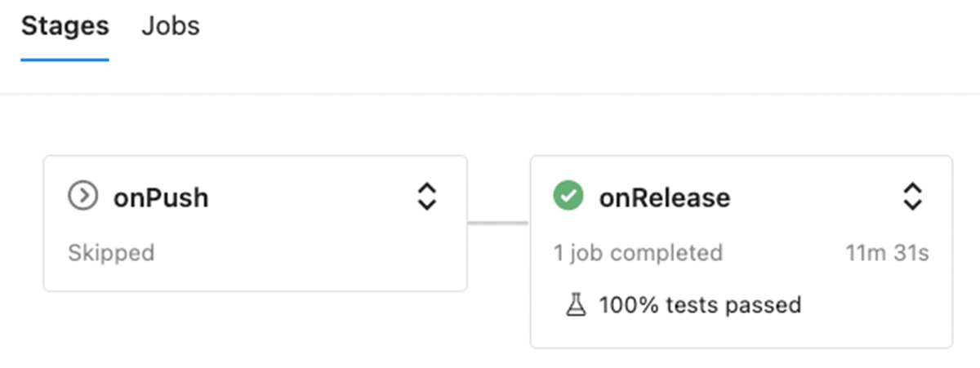980x368 pixels.
Task: Expand the onRelease stage with chevron arrows
Action: pos(912,197)
